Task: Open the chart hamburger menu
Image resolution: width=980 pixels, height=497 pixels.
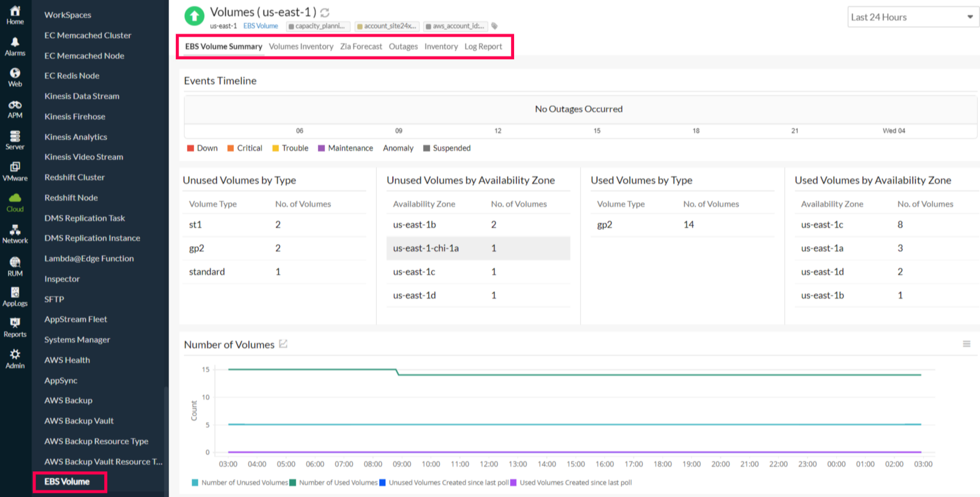Action: (x=966, y=344)
